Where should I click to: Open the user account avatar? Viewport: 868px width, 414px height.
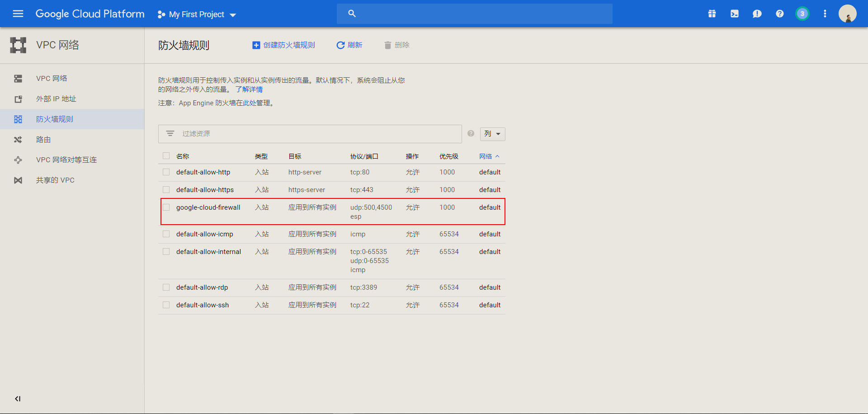pos(848,14)
